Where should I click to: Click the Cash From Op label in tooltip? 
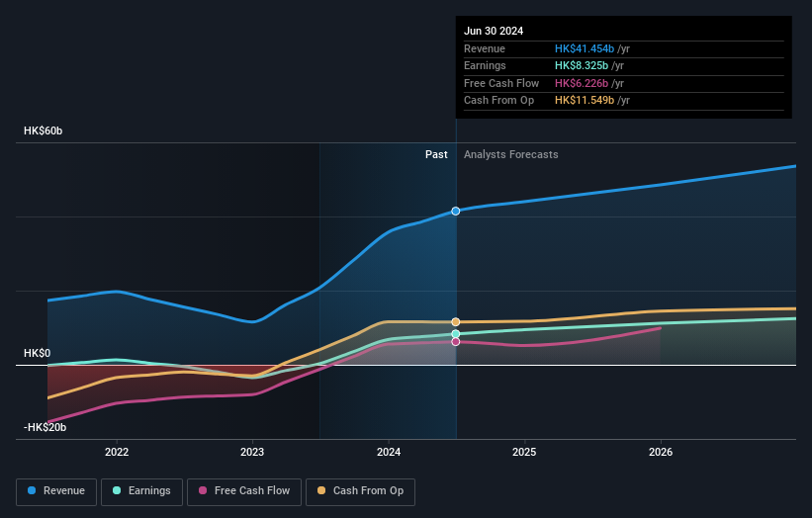pos(498,101)
